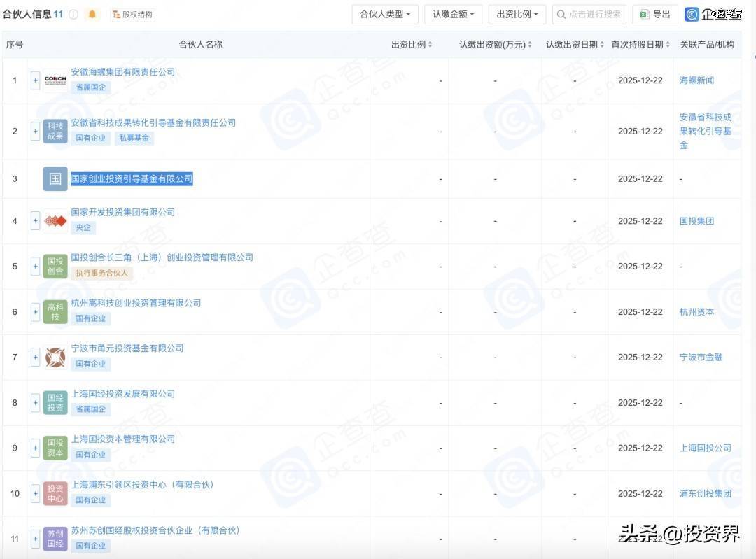Screen dimensions: 756x559
Task: Click the 国家开发投资集团 red logo
Action: coord(55,221)
